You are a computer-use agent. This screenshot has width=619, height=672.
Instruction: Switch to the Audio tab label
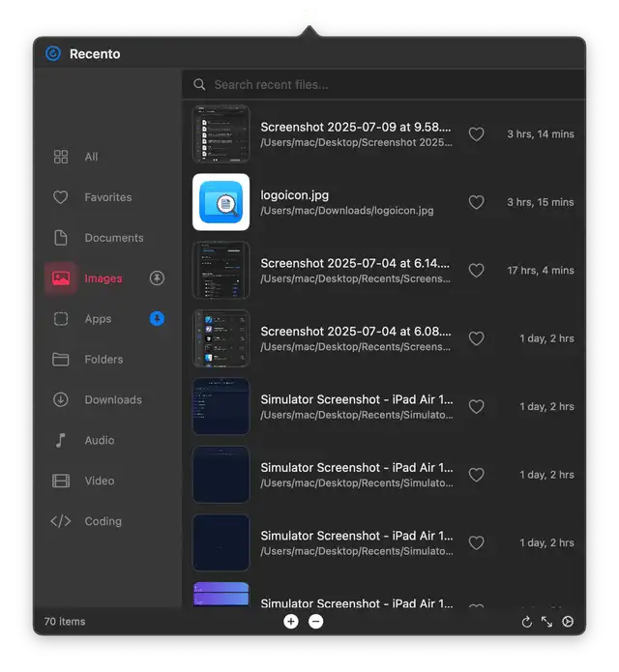coord(100,440)
